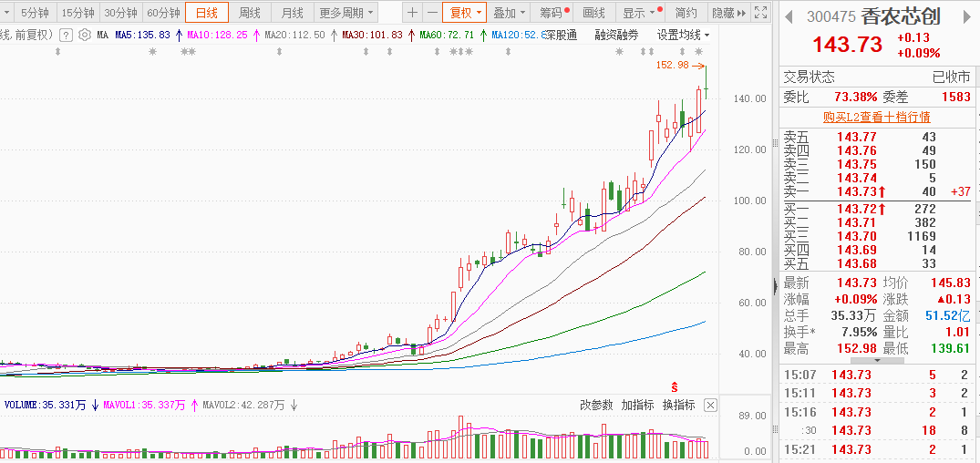Click the MA60:72.71 indicator label
The height and width of the screenshot is (463, 980).
tap(447, 36)
